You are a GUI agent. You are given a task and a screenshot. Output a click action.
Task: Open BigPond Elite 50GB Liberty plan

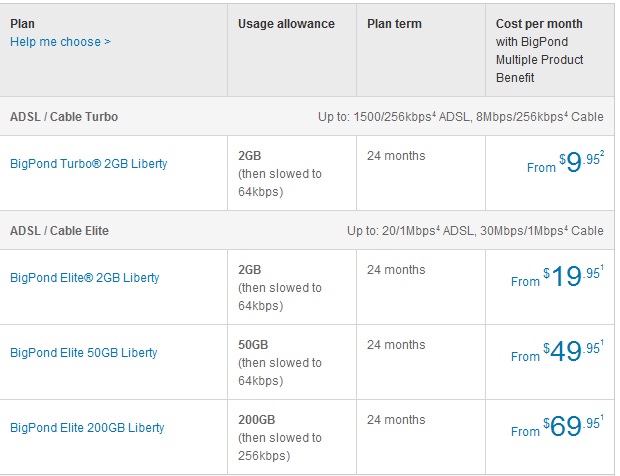tap(83, 353)
